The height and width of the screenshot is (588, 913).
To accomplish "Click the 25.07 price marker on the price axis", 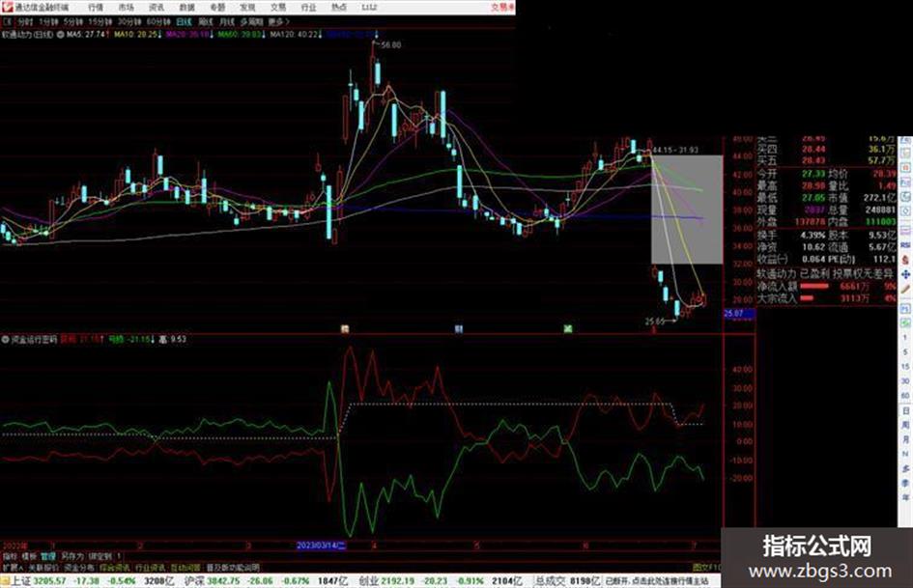I will coord(739,313).
